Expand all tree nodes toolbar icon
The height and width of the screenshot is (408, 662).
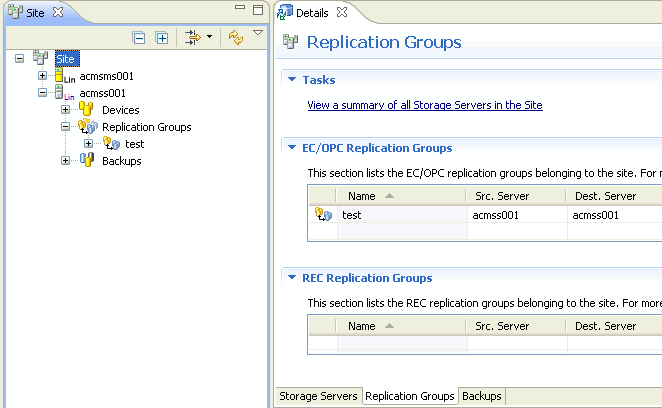pos(162,38)
